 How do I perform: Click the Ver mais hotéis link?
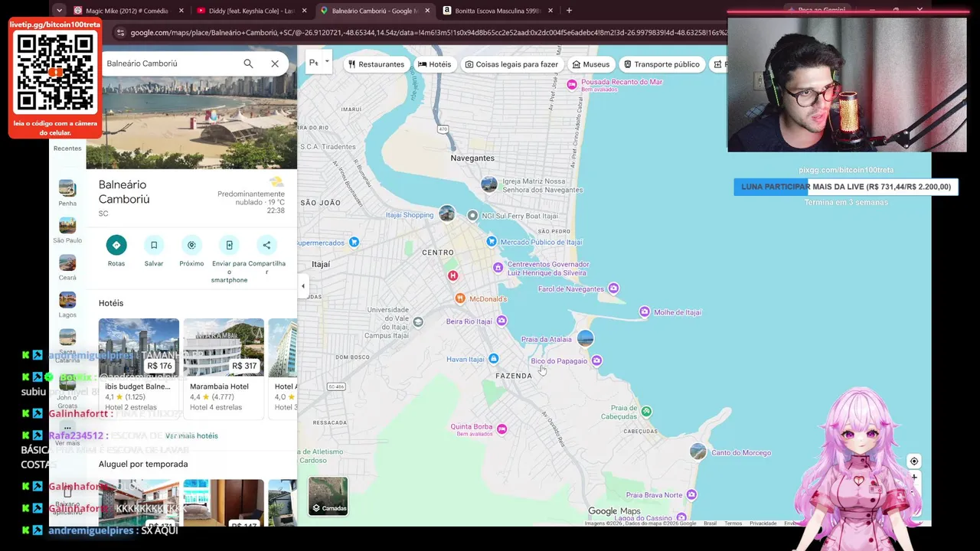click(191, 436)
